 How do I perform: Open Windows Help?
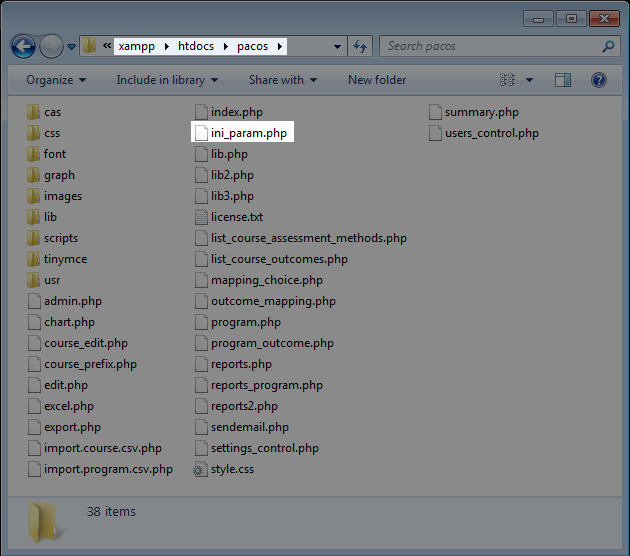click(599, 80)
